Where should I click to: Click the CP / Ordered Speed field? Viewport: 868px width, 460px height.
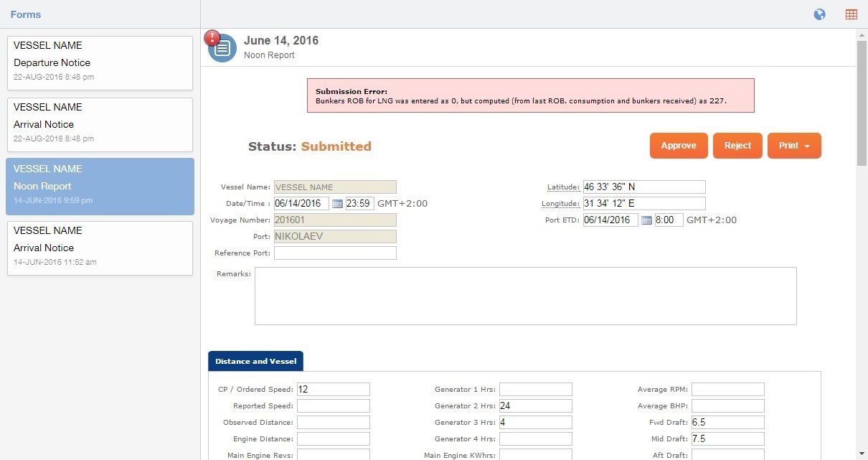(x=333, y=389)
